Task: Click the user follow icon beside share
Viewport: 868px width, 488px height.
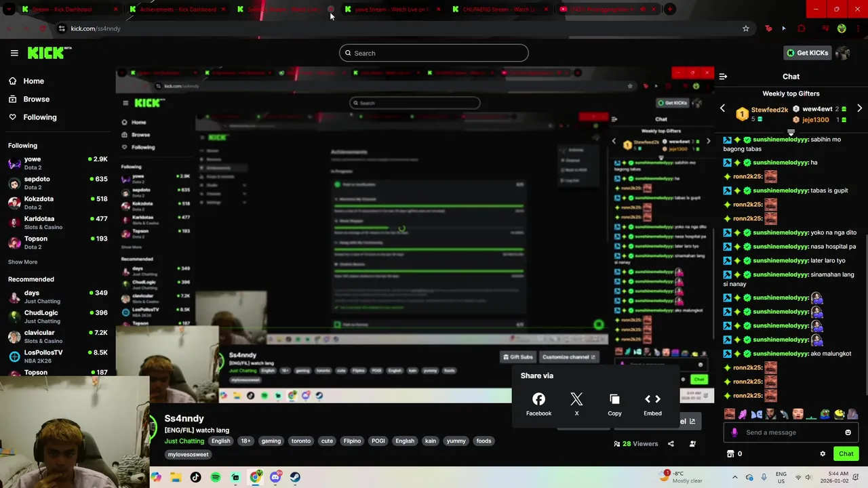Action: click(x=692, y=444)
